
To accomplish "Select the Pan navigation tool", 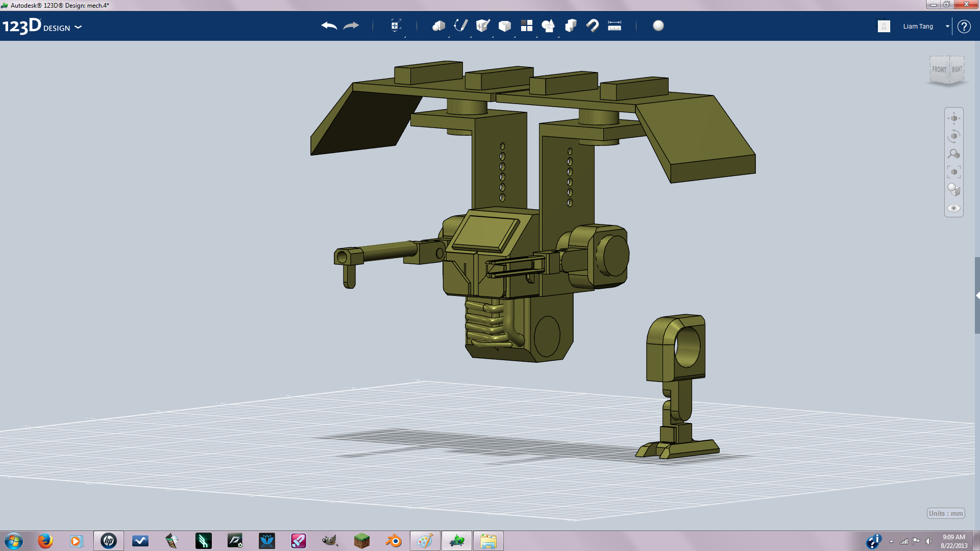I will tap(954, 118).
